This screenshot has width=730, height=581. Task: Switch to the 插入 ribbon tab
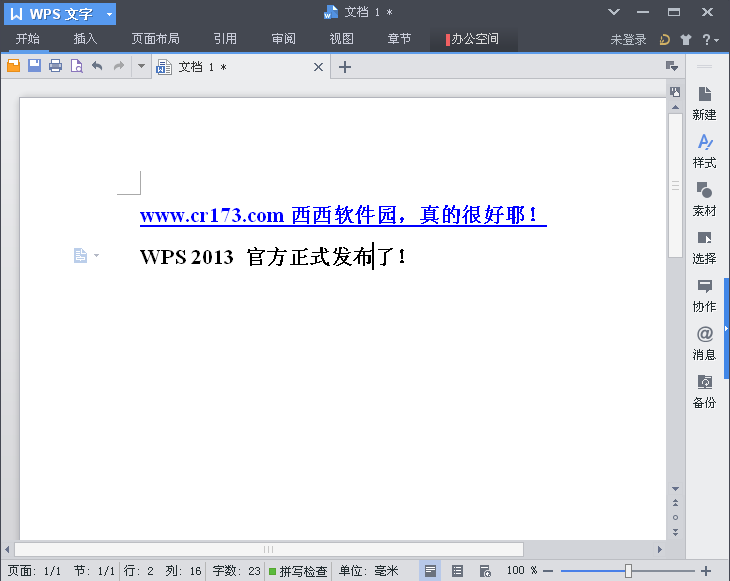[85, 39]
